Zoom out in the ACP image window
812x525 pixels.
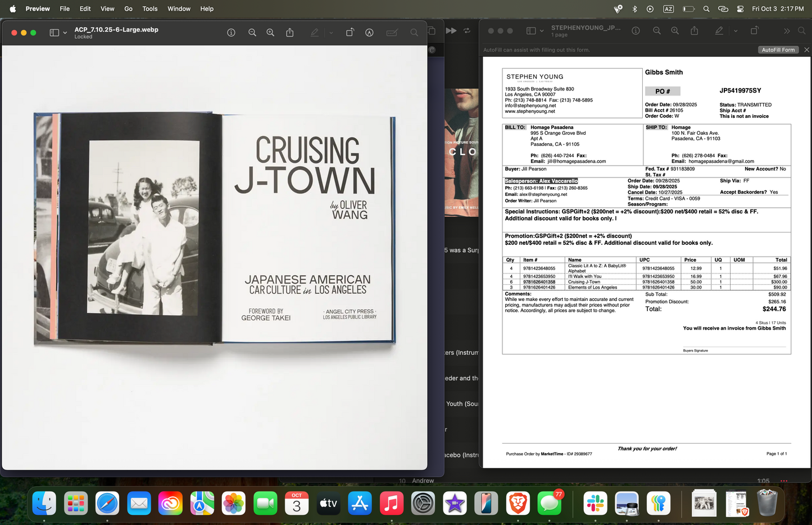(x=252, y=33)
